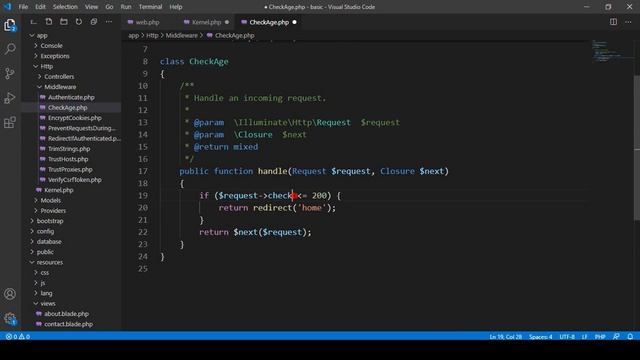This screenshot has height=360, width=640.
Task: Open the Go menu
Action: click(109, 7)
